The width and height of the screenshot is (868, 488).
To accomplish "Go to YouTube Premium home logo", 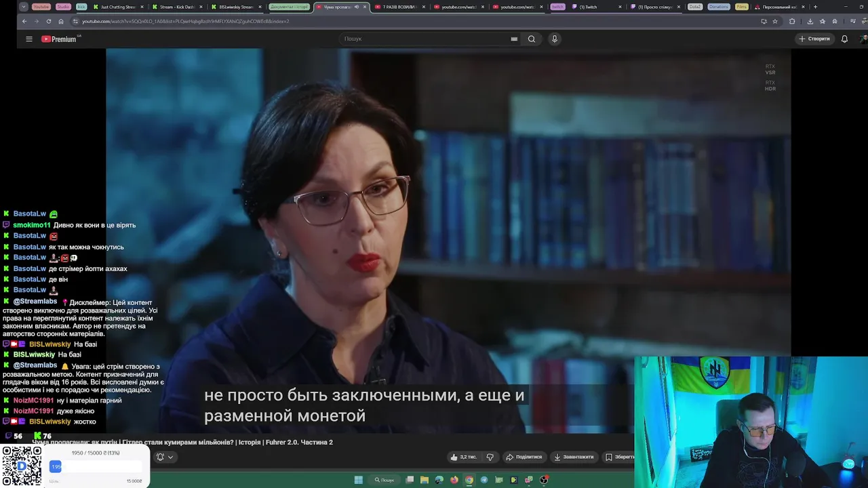I will (60, 39).
